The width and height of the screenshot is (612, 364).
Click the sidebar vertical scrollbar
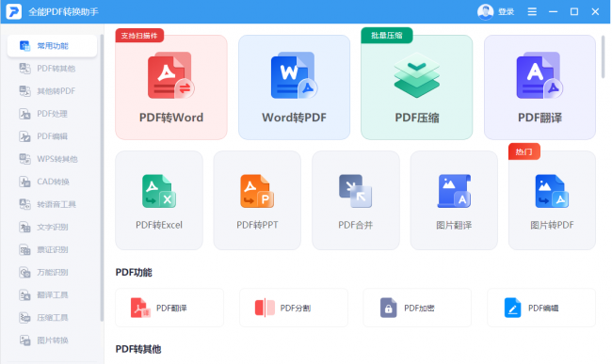[x=102, y=178]
